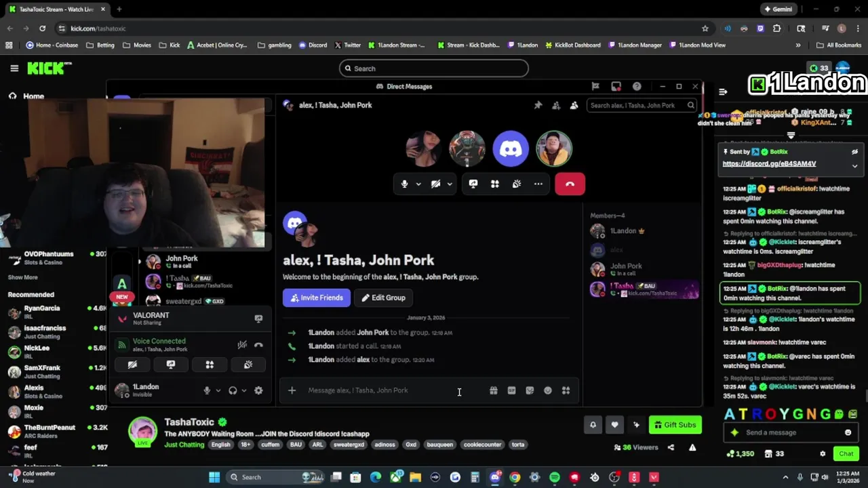The image size is (868, 488).
Task: Open microphone options arrow in call controls
Action: coord(418,184)
